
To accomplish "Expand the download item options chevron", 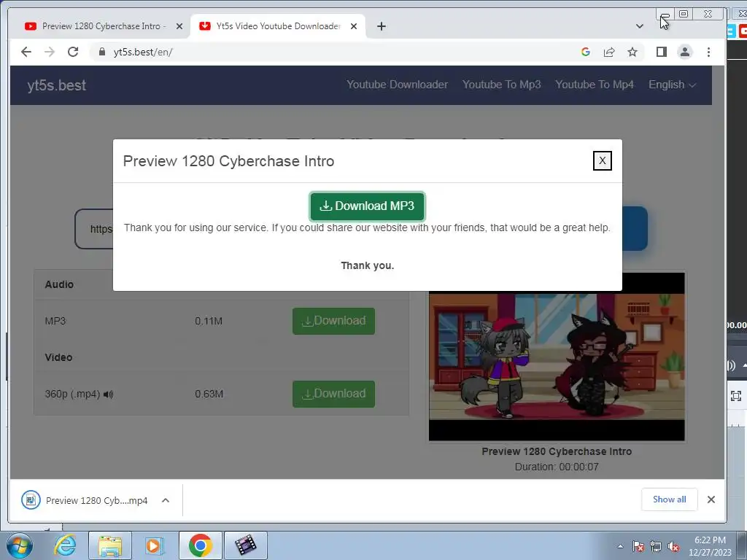I will click(x=166, y=500).
